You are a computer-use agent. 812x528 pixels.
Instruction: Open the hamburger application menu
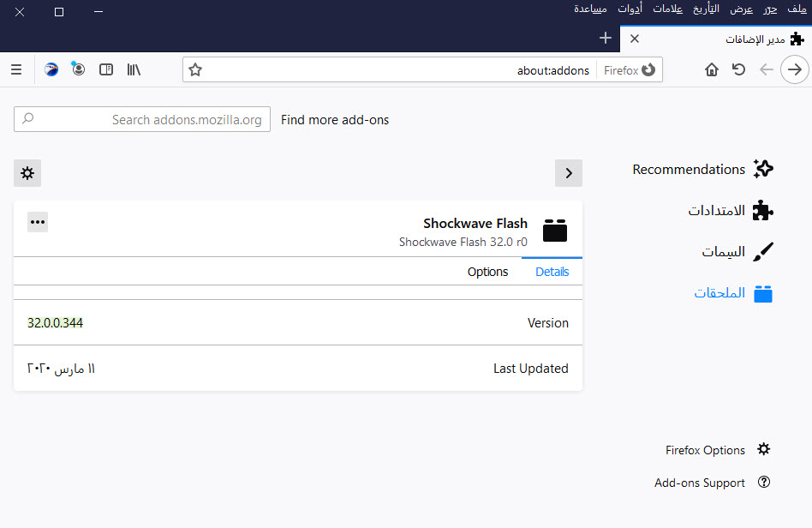click(16, 69)
